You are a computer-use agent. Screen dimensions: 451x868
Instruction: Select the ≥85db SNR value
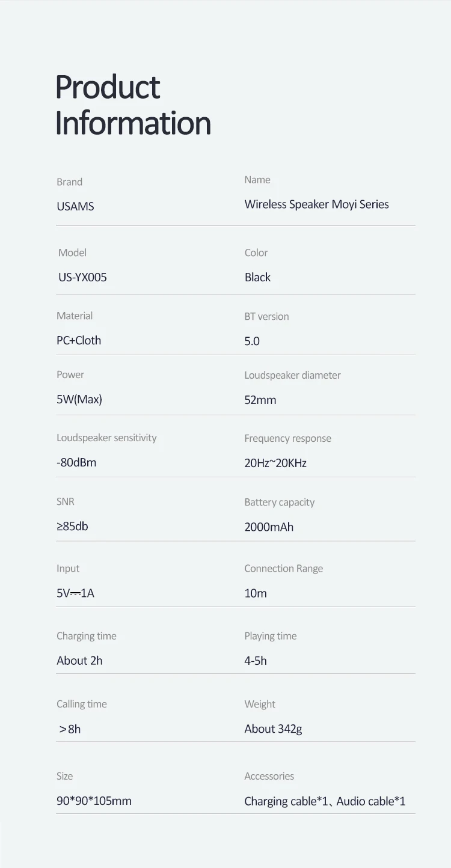[x=72, y=526]
